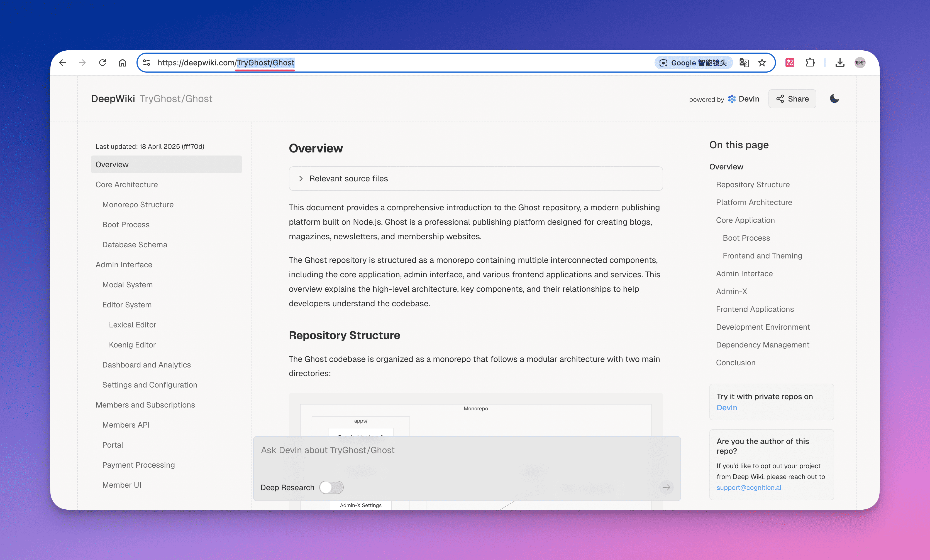Select the Overview sidebar entry
930x560 pixels.
[x=112, y=164]
